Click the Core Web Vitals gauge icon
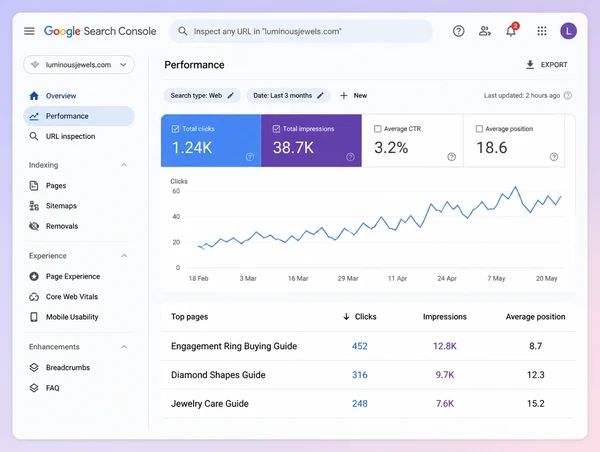The height and width of the screenshot is (452, 600). coord(34,297)
